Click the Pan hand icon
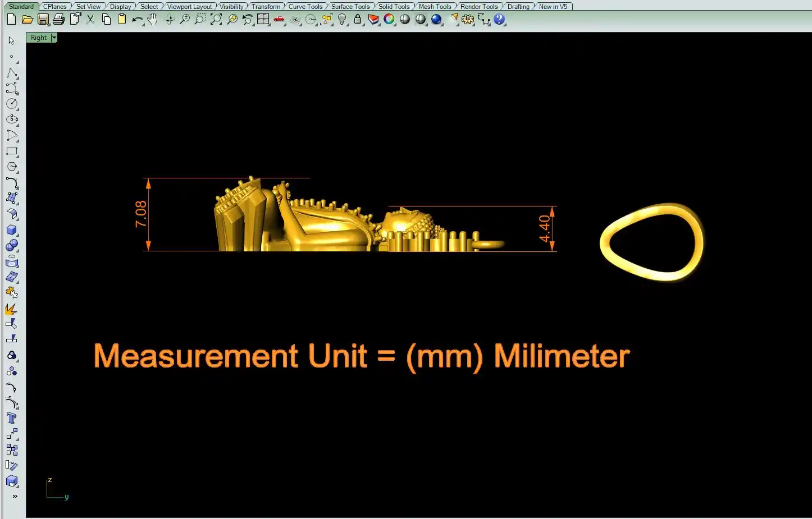This screenshot has height=519, width=812. pyautogui.click(x=153, y=20)
